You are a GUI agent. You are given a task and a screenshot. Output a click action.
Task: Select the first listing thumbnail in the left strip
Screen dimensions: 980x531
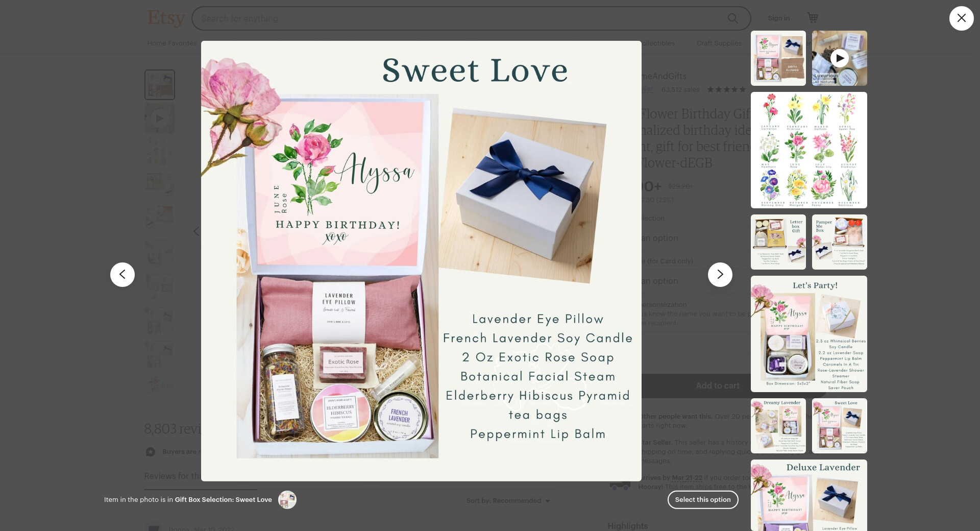[x=160, y=85]
